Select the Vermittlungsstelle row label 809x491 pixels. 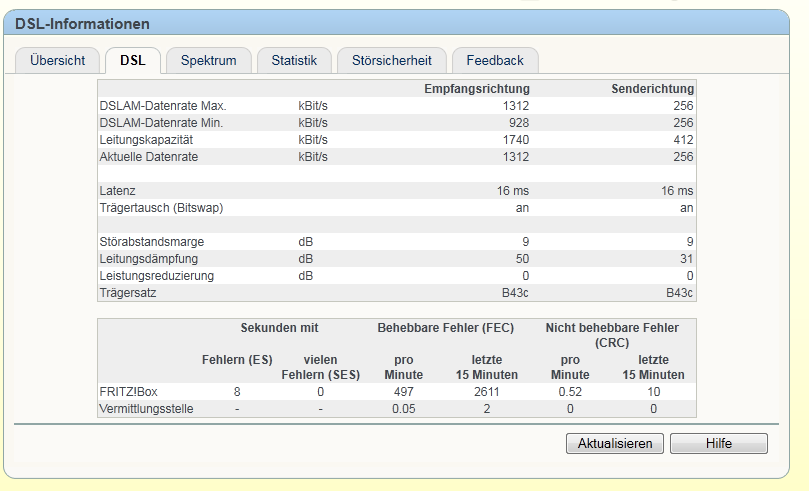tap(146, 409)
